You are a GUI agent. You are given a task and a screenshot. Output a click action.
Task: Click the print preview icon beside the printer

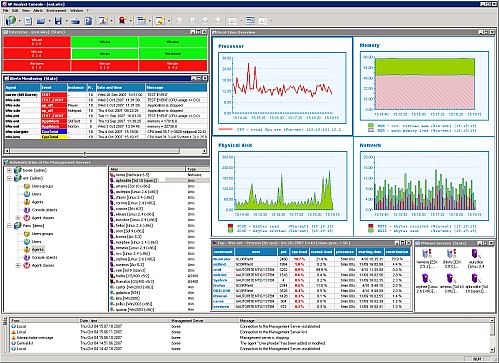click(x=88, y=21)
